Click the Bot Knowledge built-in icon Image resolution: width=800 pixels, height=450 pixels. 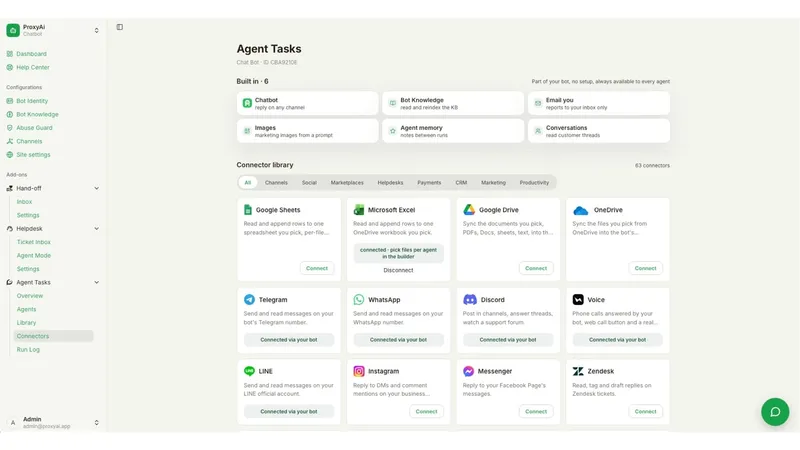click(392, 103)
